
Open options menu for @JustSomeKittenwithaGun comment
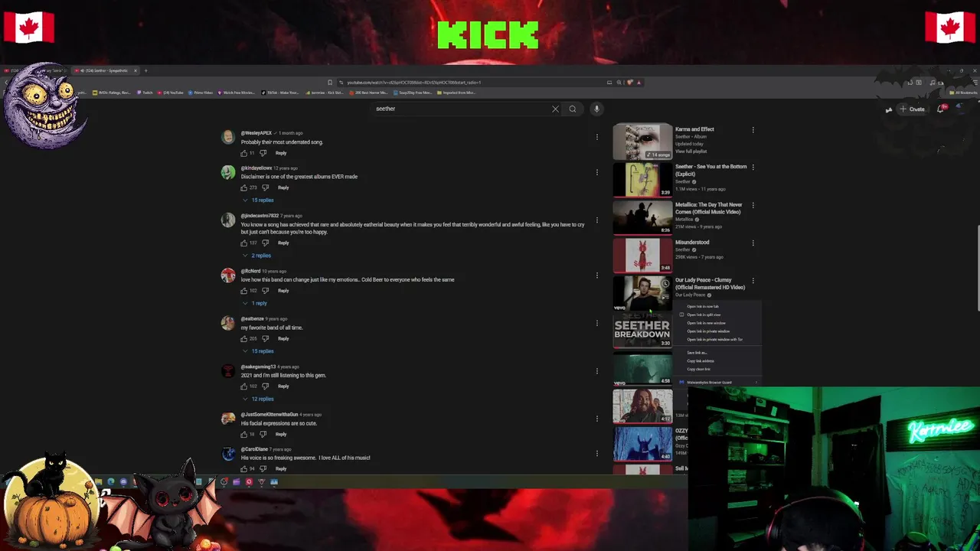tap(597, 419)
